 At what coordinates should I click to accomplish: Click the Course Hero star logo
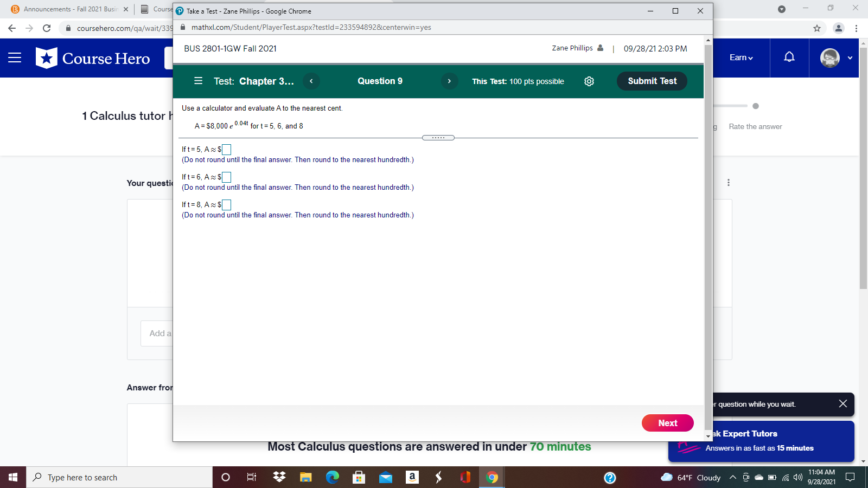pos(46,58)
